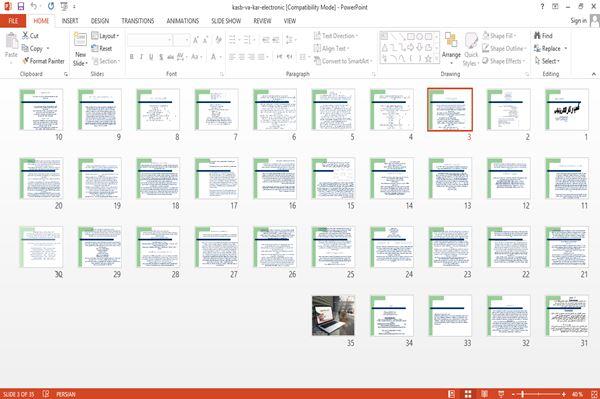Click the Reset slide button

(x=102, y=48)
